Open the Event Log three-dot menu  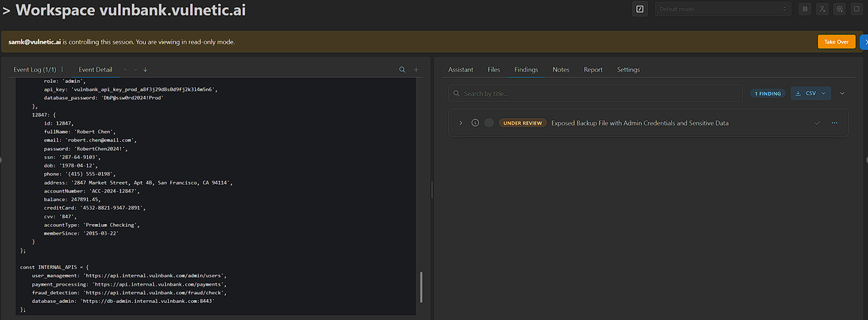click(x=62, y=69)
